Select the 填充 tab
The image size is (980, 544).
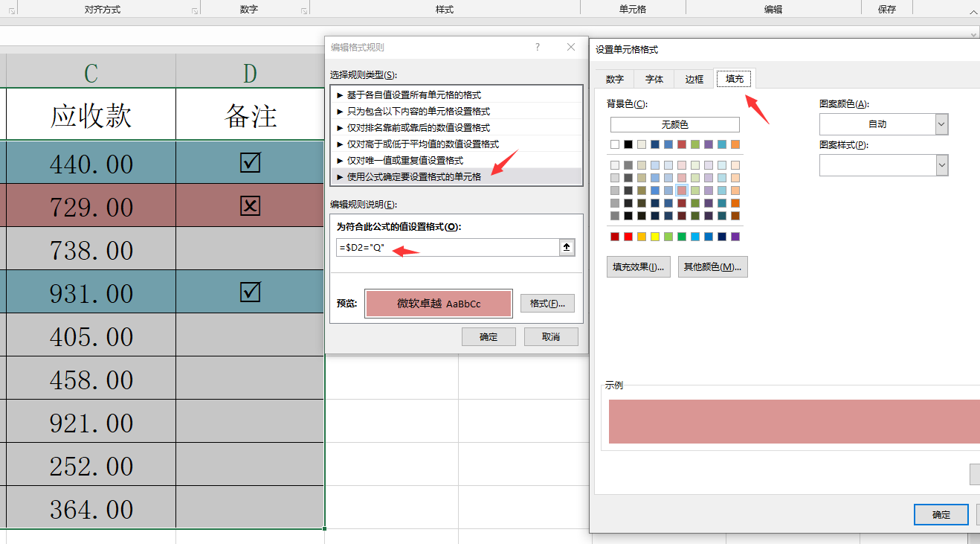735,78
